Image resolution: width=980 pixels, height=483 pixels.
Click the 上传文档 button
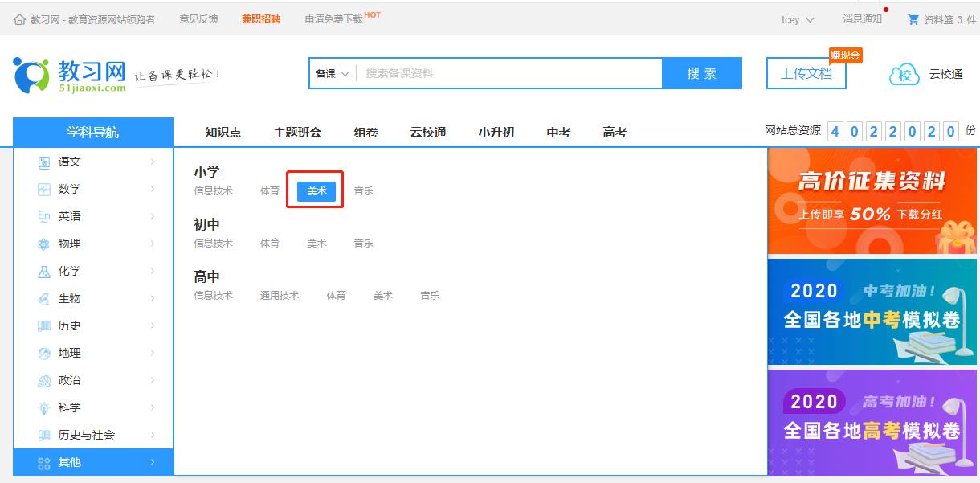[806, 72]
